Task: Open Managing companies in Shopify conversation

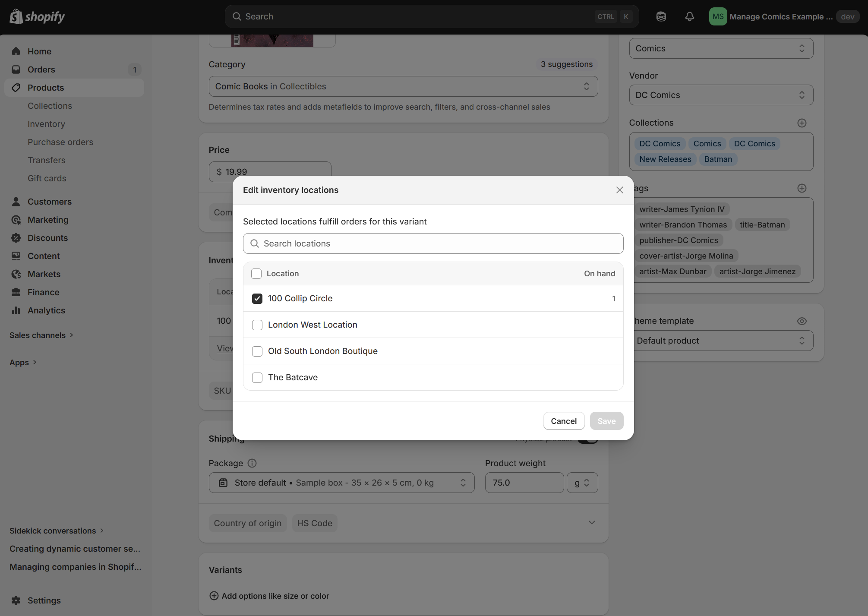Action: 76,567
